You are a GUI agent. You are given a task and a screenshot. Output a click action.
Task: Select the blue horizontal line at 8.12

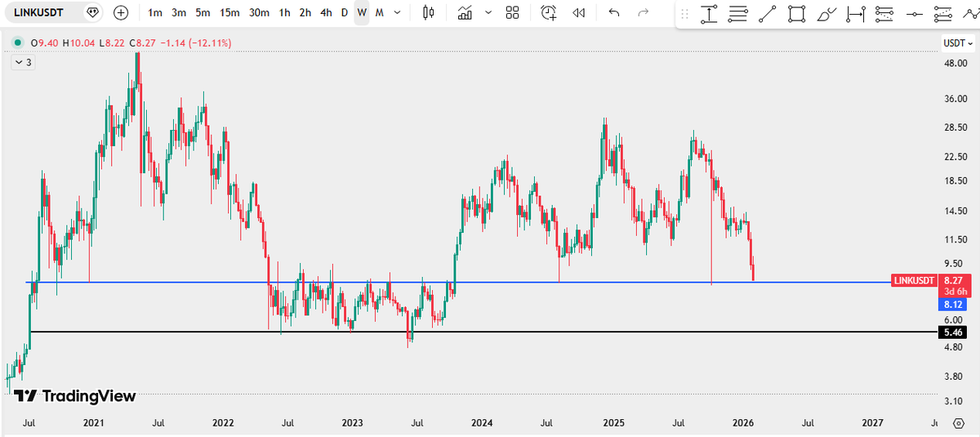[457, 283]
